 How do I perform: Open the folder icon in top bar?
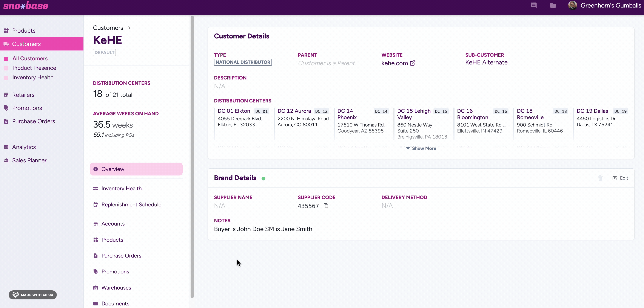coord(553,5)
